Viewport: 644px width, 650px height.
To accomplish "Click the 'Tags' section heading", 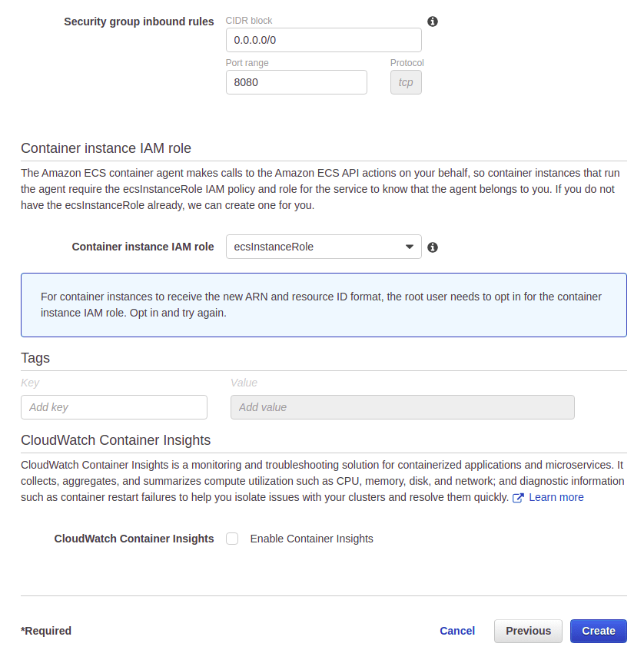I will click(35, 358).
